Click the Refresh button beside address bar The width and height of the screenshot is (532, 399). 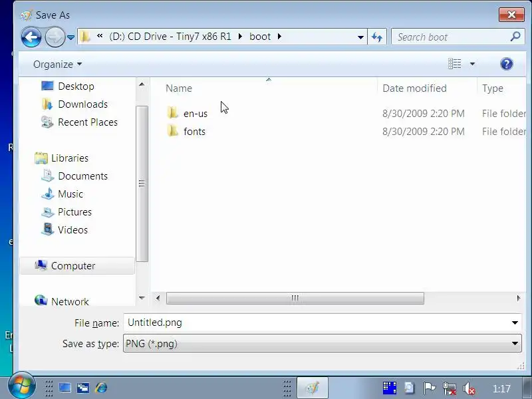coord(377,37)
